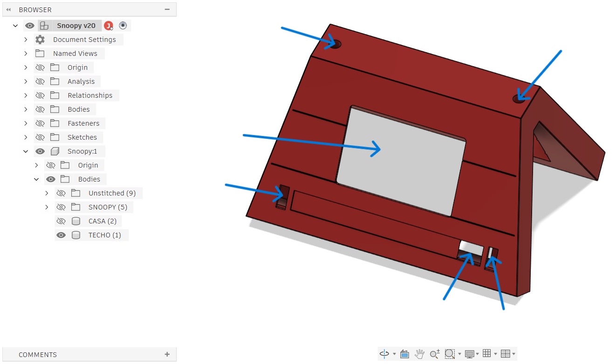
Task: Show the Unstitched (9) folder
Action: pyautogui.click(x=61, y=193)
